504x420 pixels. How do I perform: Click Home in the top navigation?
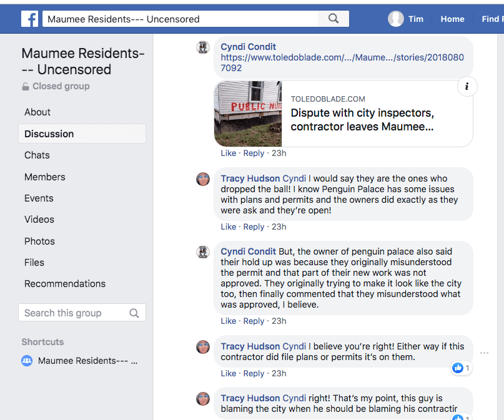click(452, 19)
